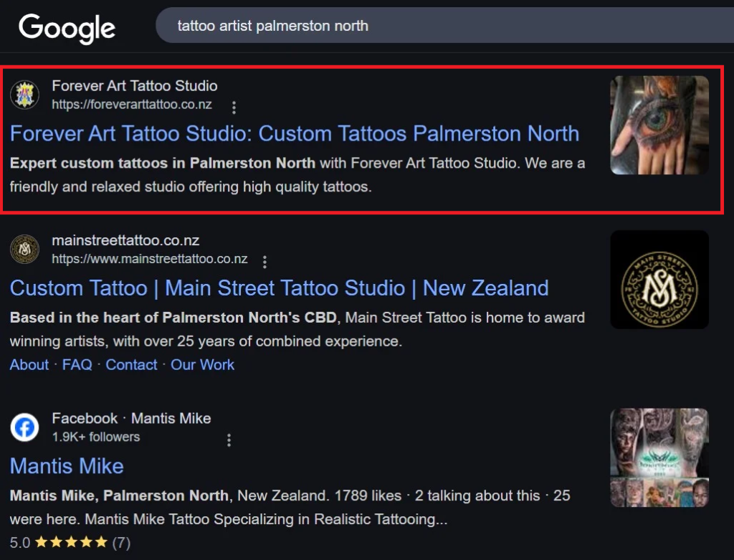Open the more options menu for foreverarttattoo.co.nz
The width and height of the screenshot is (734, 560).
click(234, 108)
